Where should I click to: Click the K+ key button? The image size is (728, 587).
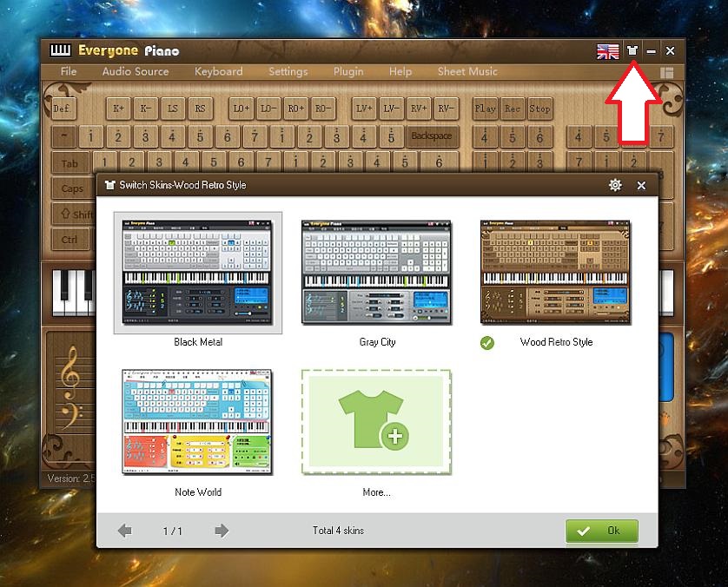pos(118,109)
